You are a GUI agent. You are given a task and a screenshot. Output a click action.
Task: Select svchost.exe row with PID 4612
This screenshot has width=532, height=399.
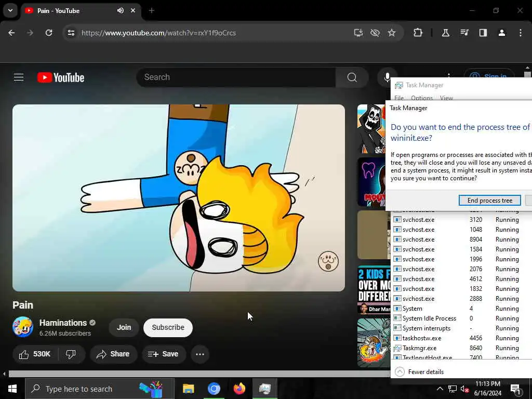(462, 279)
